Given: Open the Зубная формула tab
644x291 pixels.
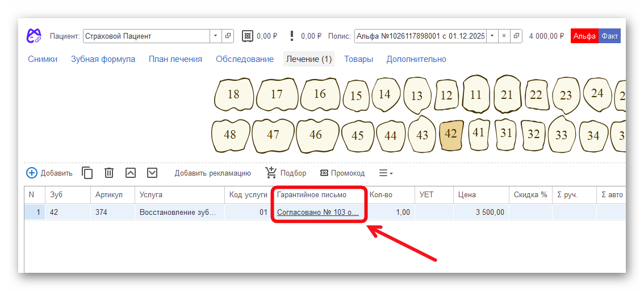Looking at the screenshot, I should 103,59.
